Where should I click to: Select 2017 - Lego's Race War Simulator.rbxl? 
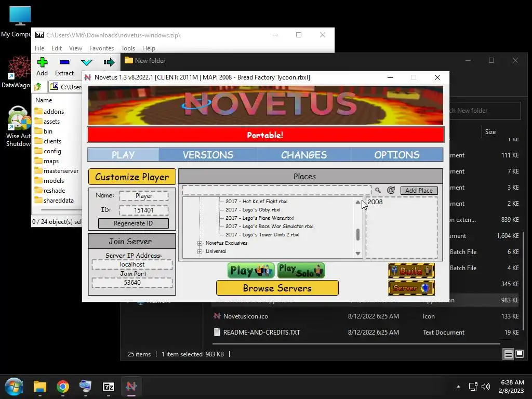tap(270, 227)
